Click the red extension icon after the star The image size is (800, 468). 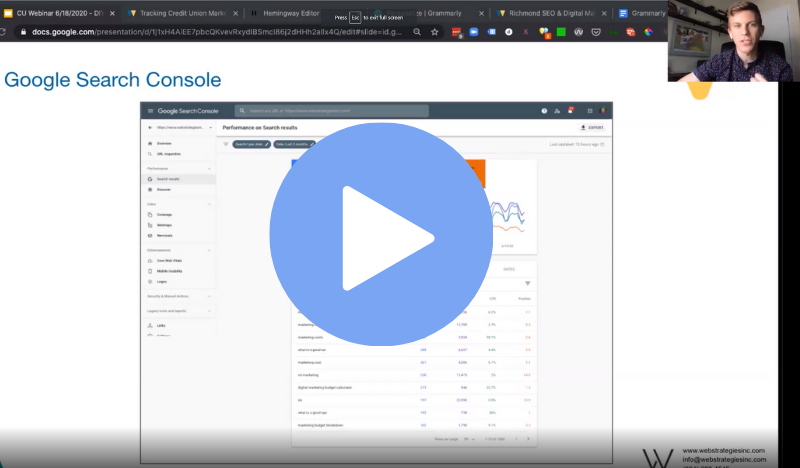(x=457, y=32)
